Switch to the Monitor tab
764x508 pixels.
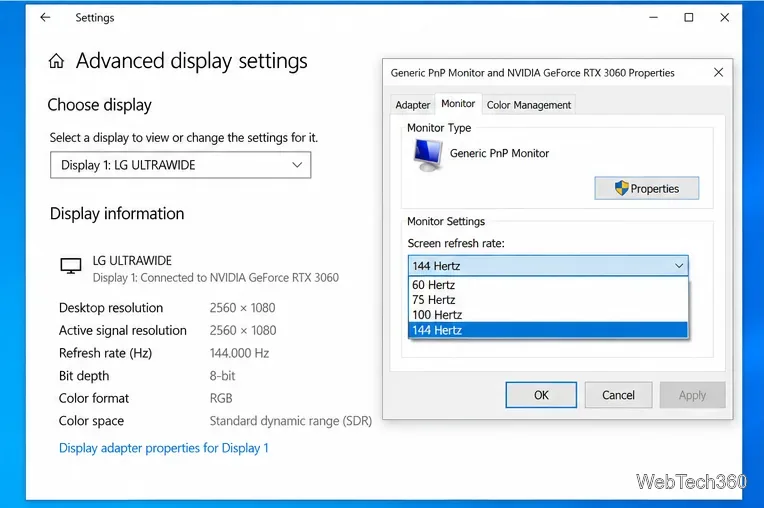[x=458, y=104]
